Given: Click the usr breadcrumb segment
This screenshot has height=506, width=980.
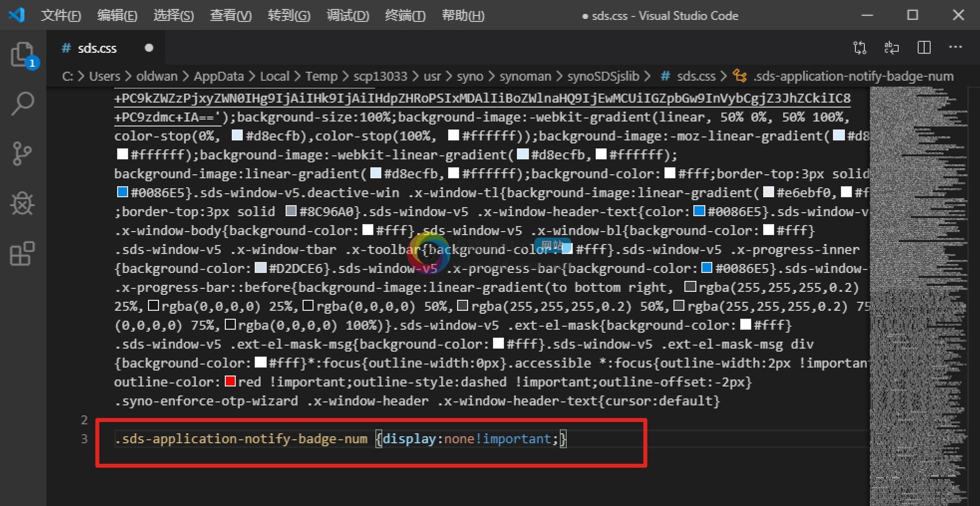Looking at the screenshot, I should [432, 76].
